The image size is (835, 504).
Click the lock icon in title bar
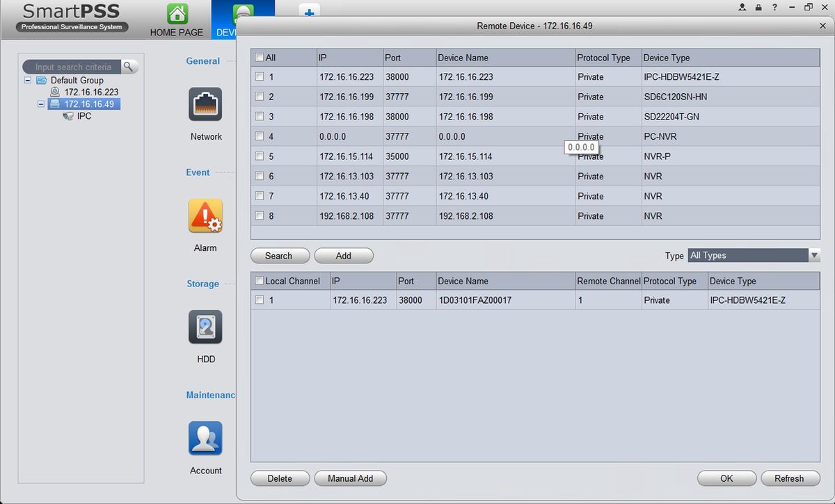(759, 8)
